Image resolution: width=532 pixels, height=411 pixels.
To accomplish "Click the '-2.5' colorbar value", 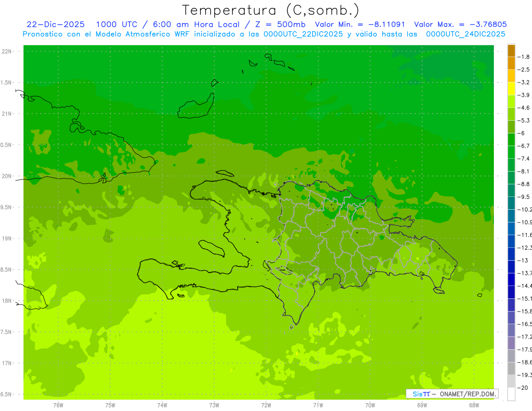I will coord(524,70).
